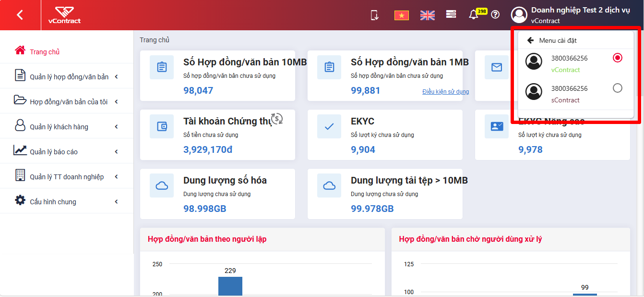The image size is (644, 297).
Task: Click the bar labeled 229 in the chart
Action: coord(230,286)
